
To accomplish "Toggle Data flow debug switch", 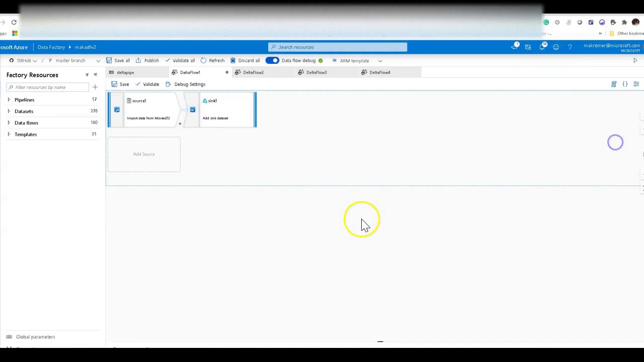I will (272, 60).
